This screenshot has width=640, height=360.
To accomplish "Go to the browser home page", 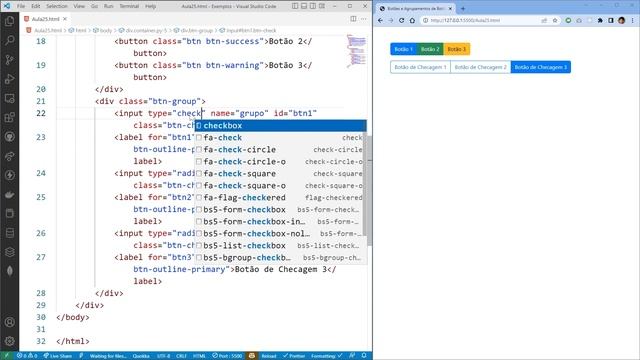I will (x=412, y=20).
